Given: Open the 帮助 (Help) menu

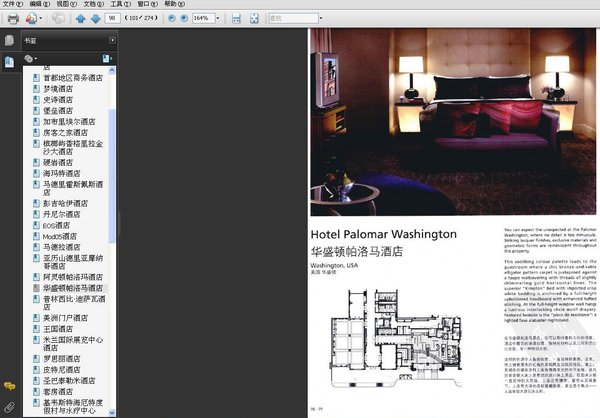Looking at the screenshot, I should coord(174,4).
